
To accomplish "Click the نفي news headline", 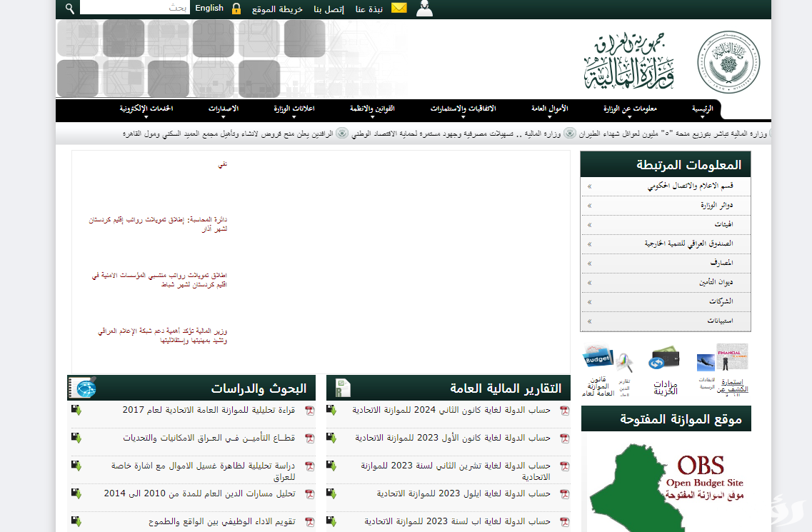I will pos(223,164).
